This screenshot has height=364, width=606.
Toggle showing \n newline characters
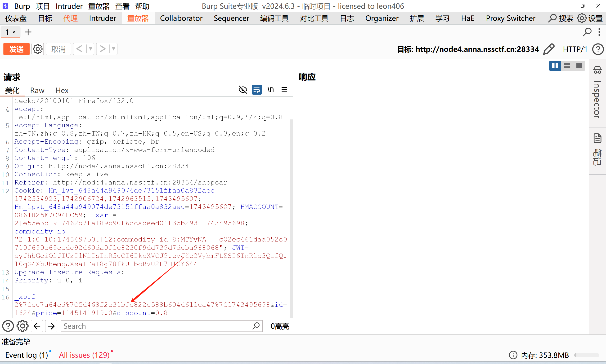[x=271, y=90]
